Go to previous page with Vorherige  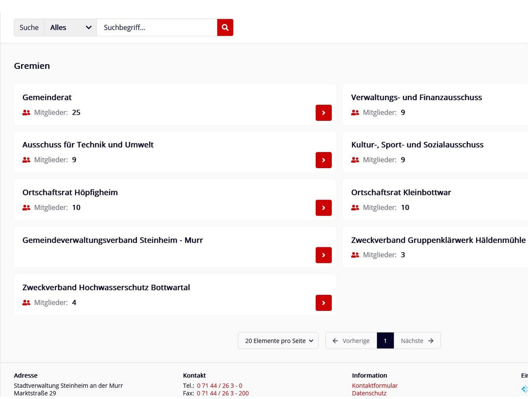pos(351,341)
